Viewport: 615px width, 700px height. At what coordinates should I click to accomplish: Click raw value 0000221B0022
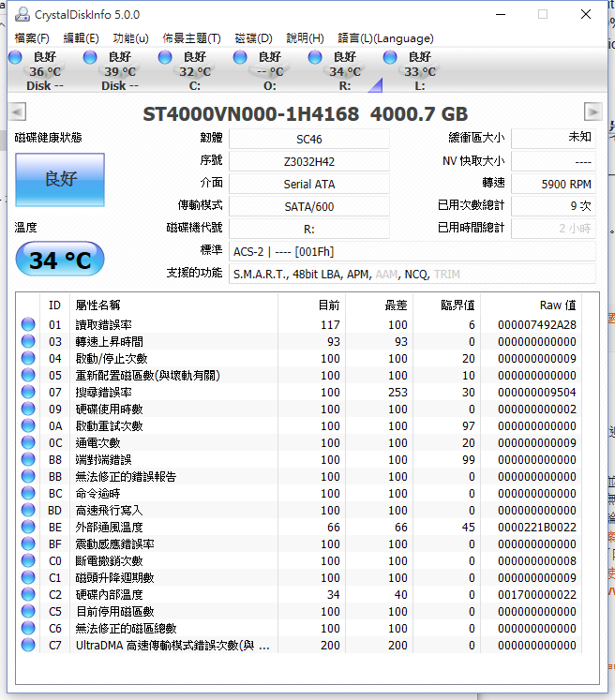coord(537,528)
